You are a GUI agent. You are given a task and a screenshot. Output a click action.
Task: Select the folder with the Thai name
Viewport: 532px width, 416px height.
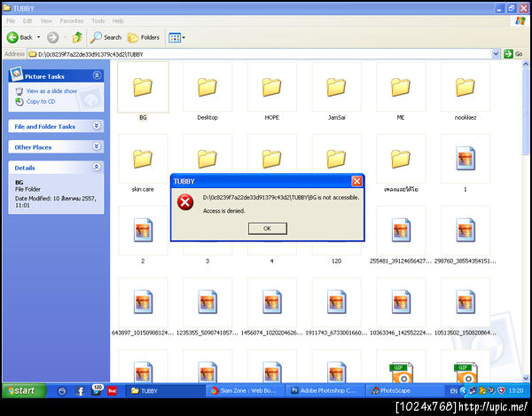(401, 163)
